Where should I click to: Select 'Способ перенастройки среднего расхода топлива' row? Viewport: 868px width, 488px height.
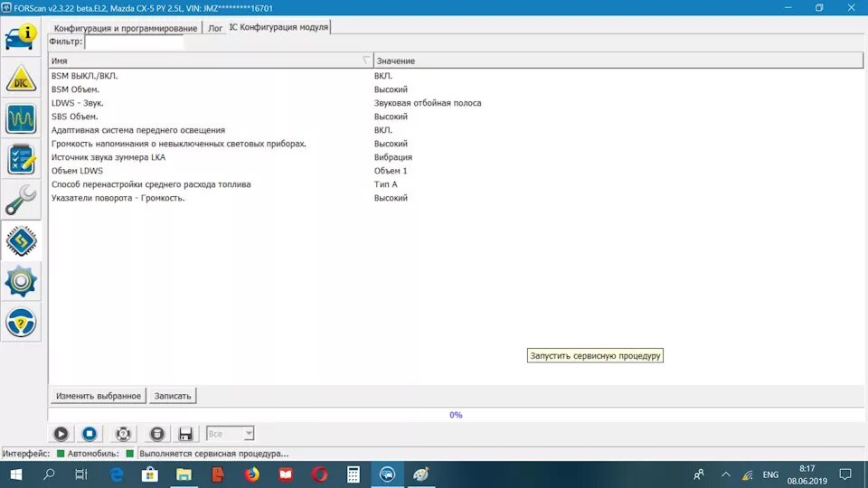[456, 184]
